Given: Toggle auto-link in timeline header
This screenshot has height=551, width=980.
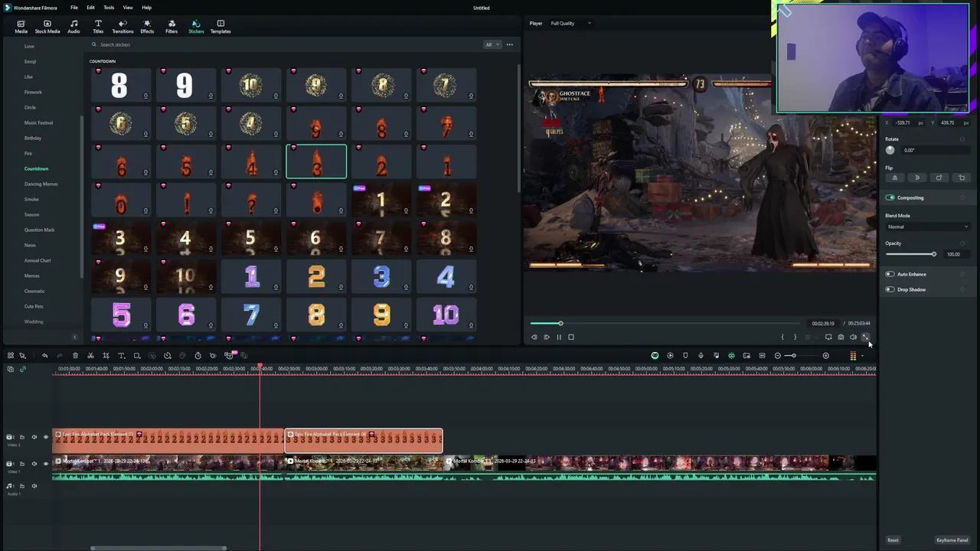Looking at the screenshot, I should pyautogui.click(x=22, y=369).
